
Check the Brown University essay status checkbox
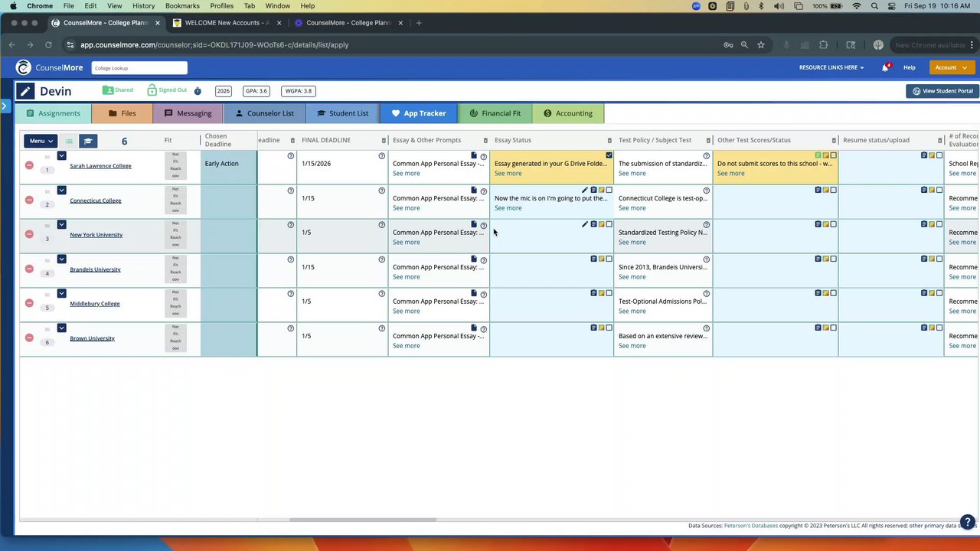coord(609,328)
